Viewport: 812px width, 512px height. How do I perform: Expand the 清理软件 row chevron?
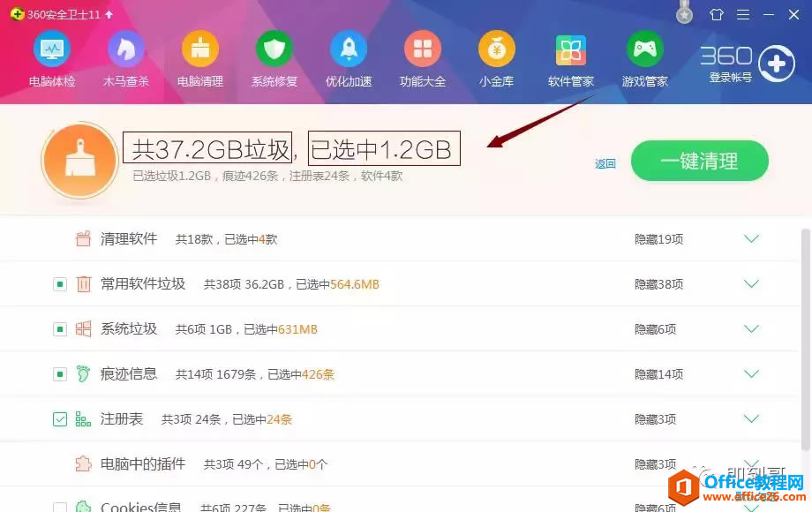click(x=751, y=238)
